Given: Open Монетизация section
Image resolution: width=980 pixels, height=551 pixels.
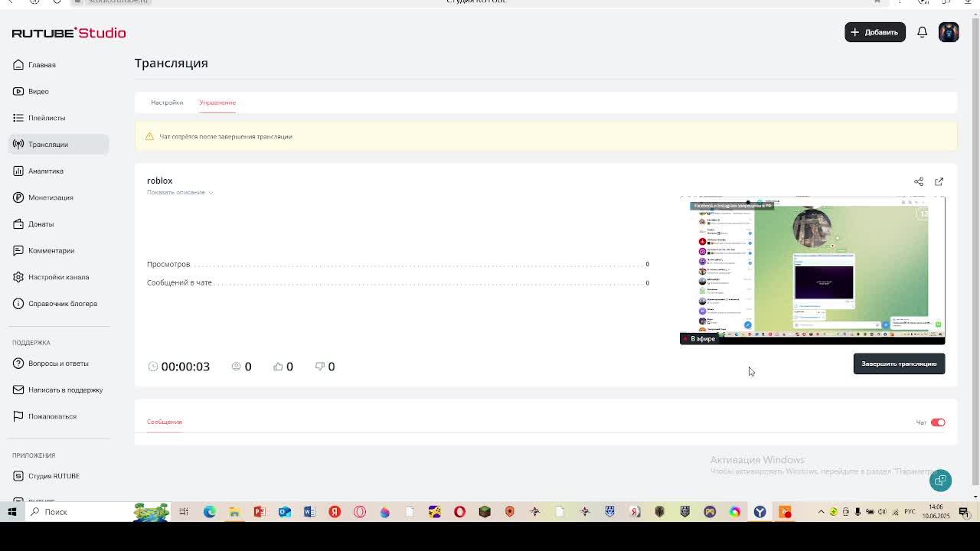Looking at the screenshot, I should [51, 197].
